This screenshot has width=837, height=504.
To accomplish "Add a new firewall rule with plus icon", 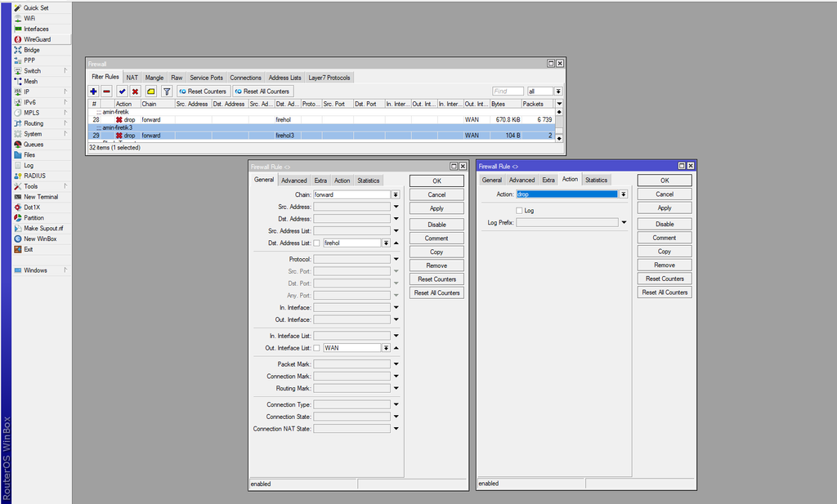I will tap(93, 91).
